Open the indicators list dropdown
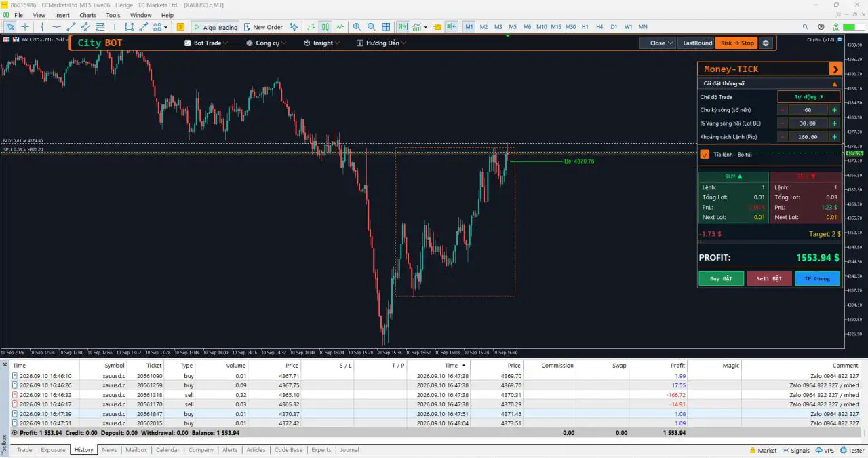Viewport: 868px width, 458px height. (420, 27)
